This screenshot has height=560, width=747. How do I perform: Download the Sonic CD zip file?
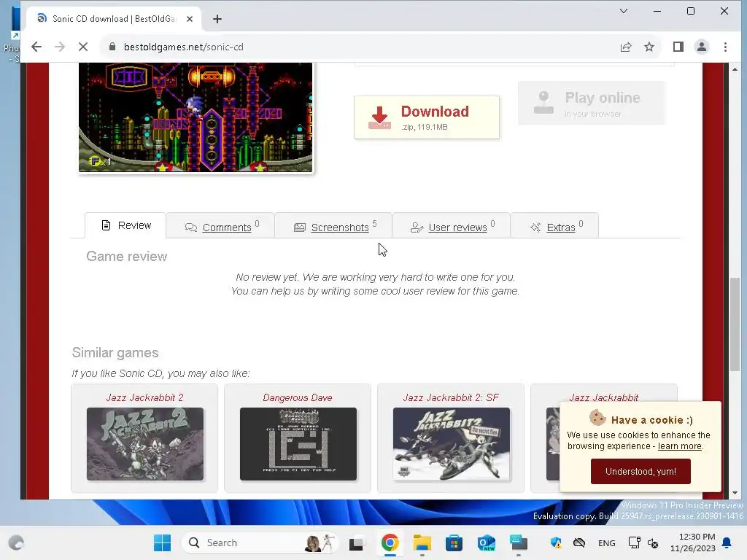pos(426,117)
